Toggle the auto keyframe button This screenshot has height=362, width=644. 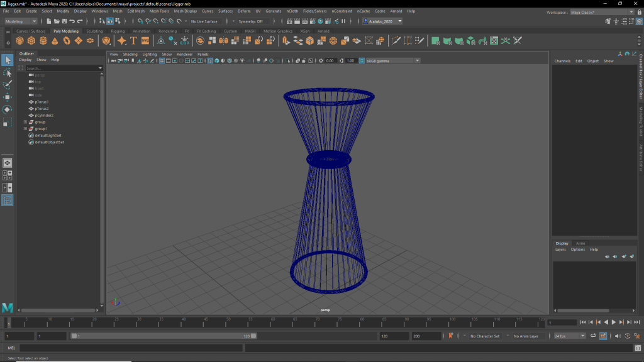(x=450, y=336)
